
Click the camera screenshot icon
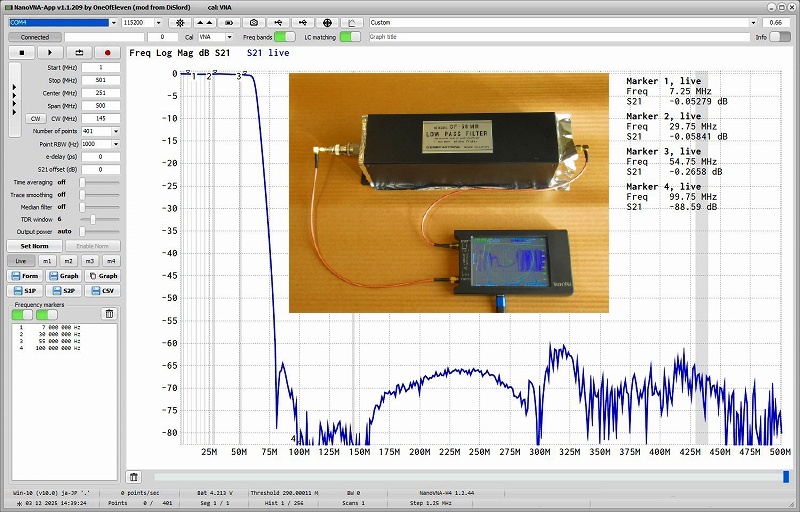(x=254, y=22)
